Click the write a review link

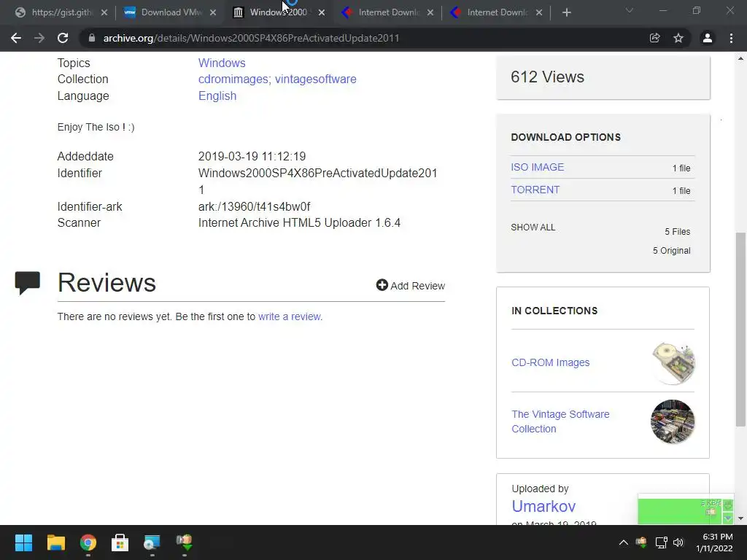tap(289, 316)
